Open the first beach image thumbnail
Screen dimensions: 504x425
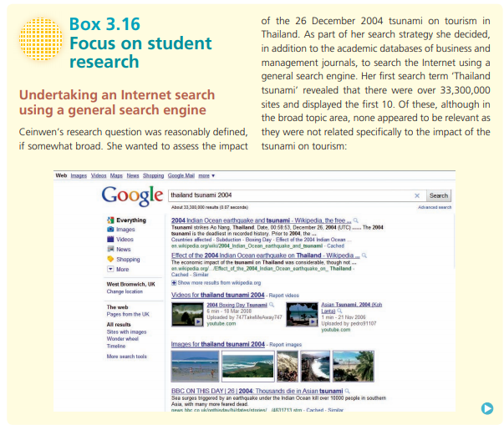click(x=195, y=367)
